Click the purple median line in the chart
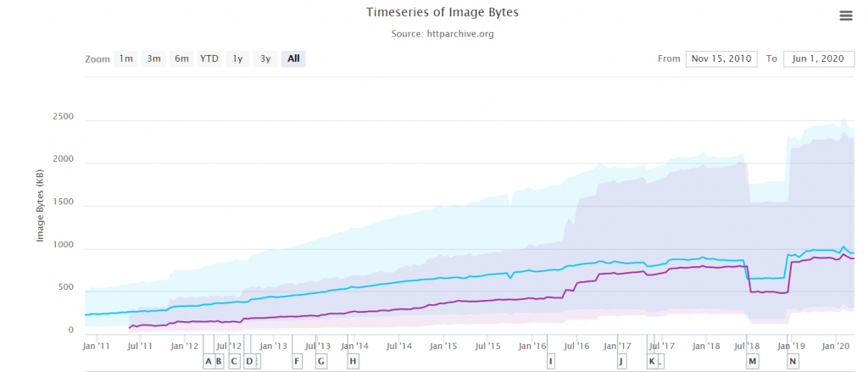This screenshot has height=372, width=868. click(x=424, y=306)
